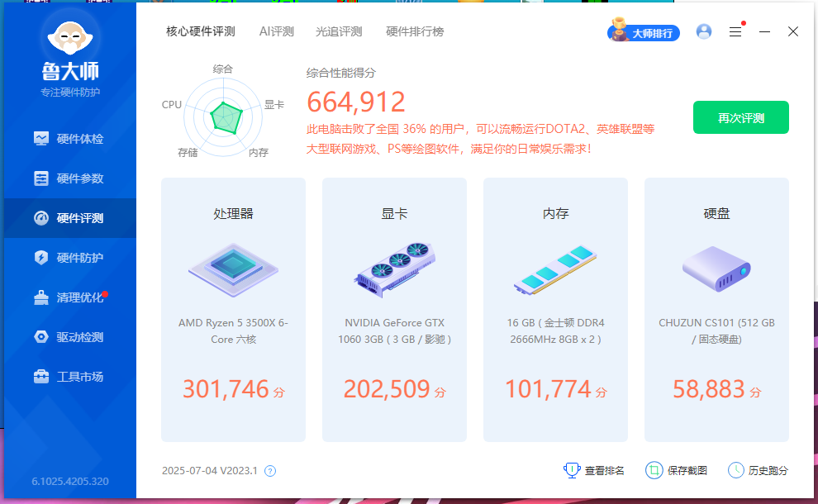Open the 查看排名 link
Image resolution: width=818 pixels, height=504 pixels.
coord(604,471)
